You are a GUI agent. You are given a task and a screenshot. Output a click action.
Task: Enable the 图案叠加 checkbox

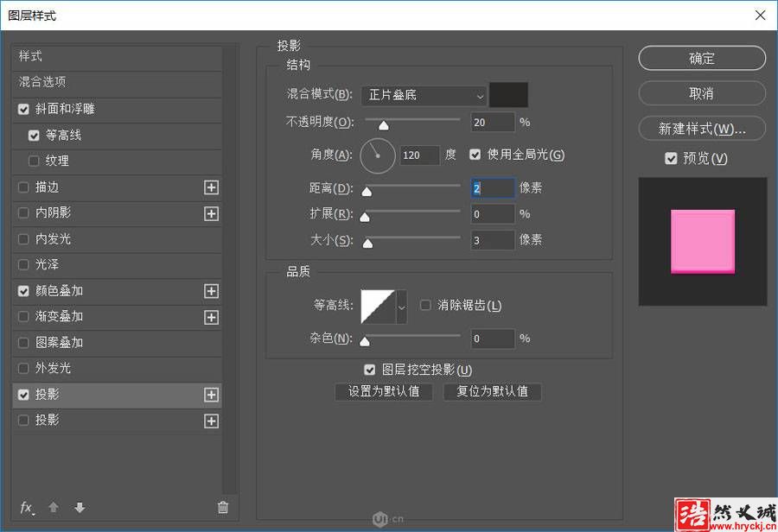pos(23,343)
